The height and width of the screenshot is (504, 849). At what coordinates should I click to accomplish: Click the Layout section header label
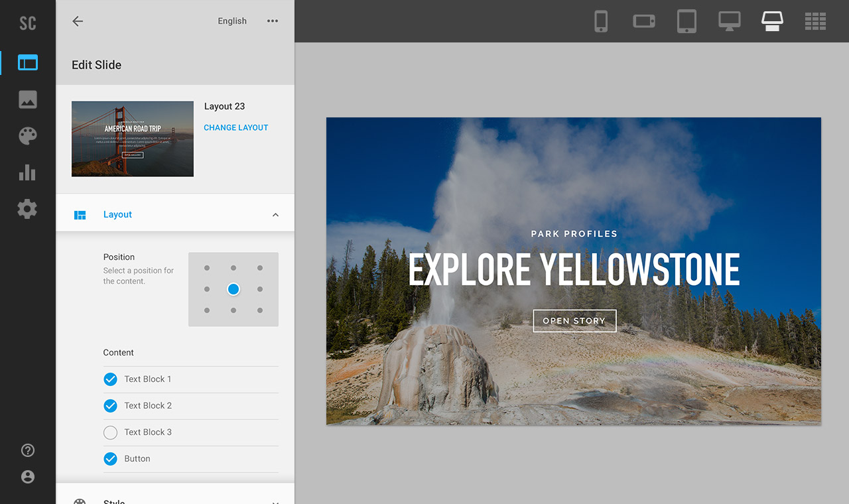tap(117, 215)
